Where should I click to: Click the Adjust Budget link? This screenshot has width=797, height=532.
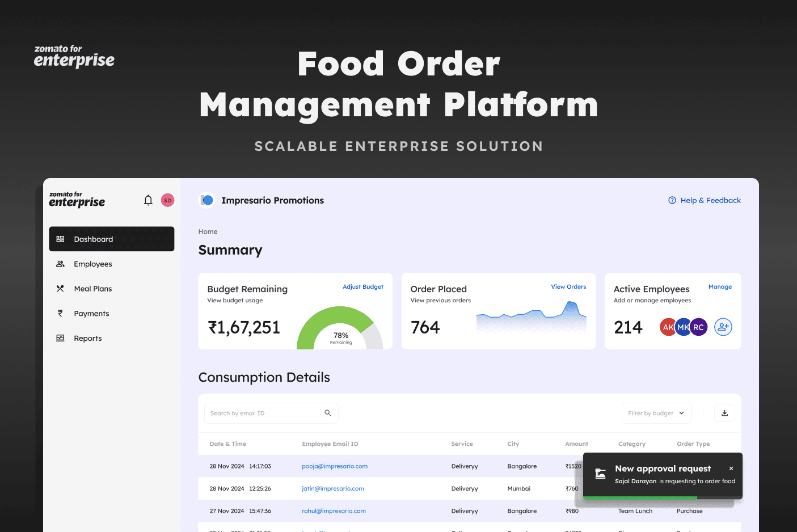(x=363, y=287)
